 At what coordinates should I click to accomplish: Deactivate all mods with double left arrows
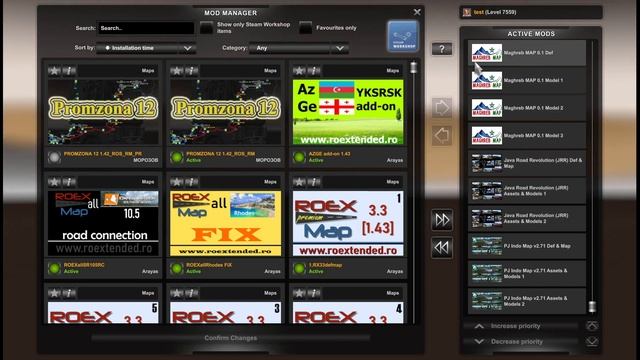(442, 247)
